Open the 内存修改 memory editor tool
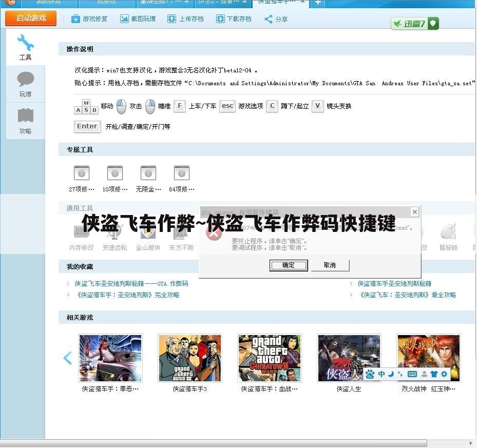Screen dimensions: 477x448 click(x=82, y=238)
